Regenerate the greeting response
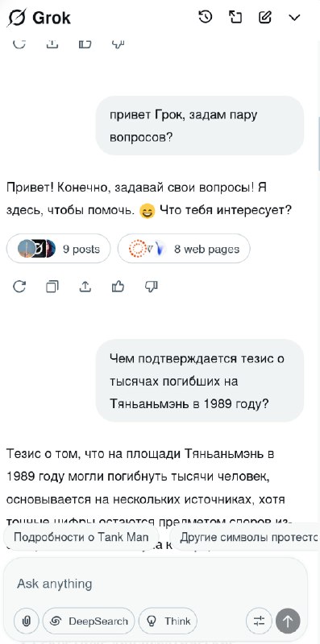The image size is (320, 644). 19,287
